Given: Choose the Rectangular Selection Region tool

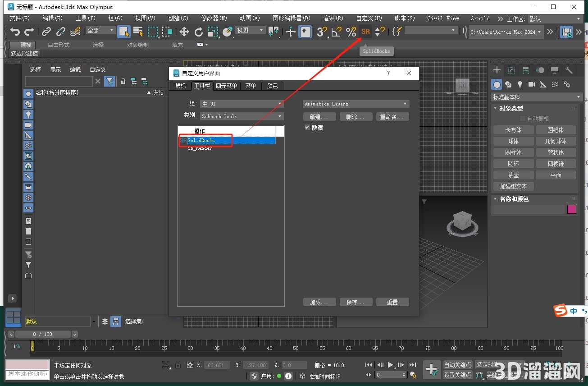Looking at the screenshot, I should tap(153, 32).
